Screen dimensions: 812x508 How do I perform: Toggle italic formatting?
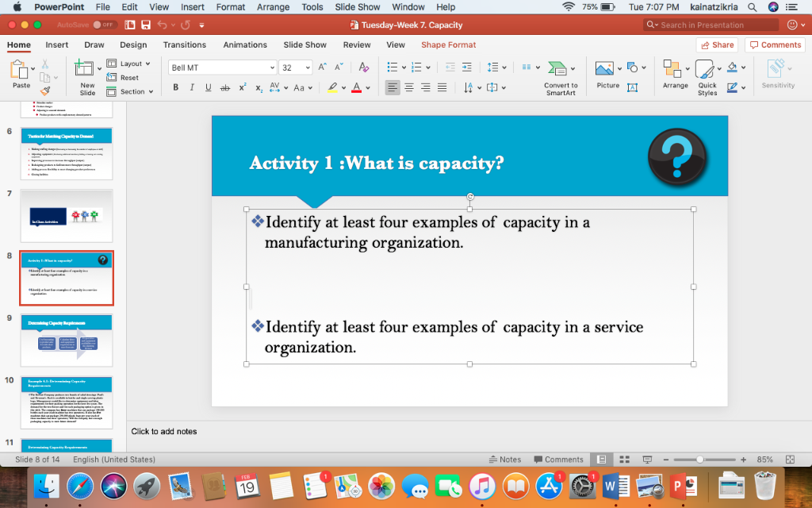[x=190, y=87]
